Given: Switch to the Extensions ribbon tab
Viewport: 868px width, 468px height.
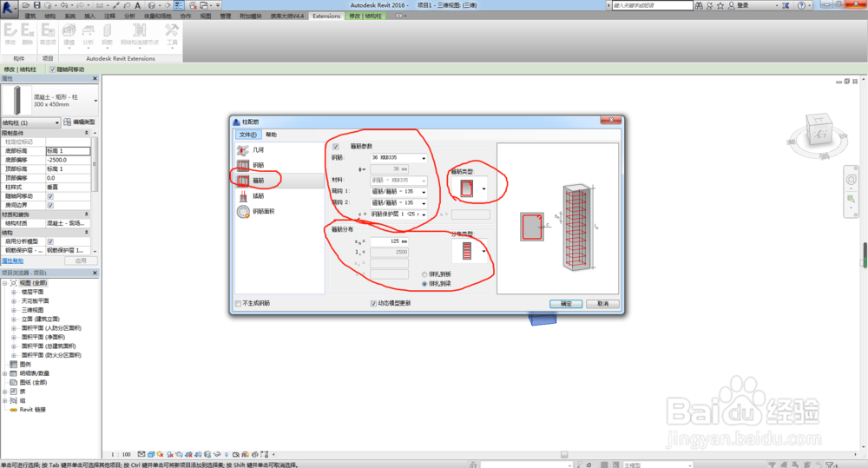Looking at the screenshot, I should [326, 16].
